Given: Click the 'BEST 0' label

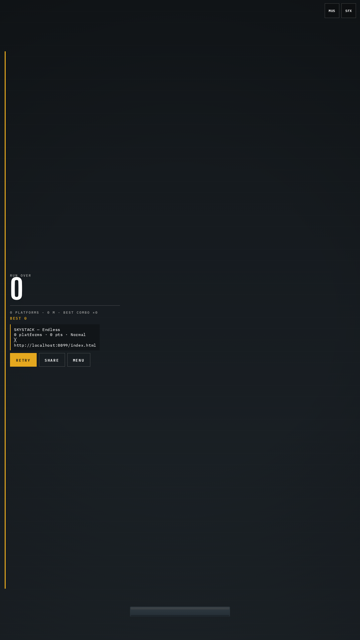Looking at the screenshot, I should [x=18, y=318].
